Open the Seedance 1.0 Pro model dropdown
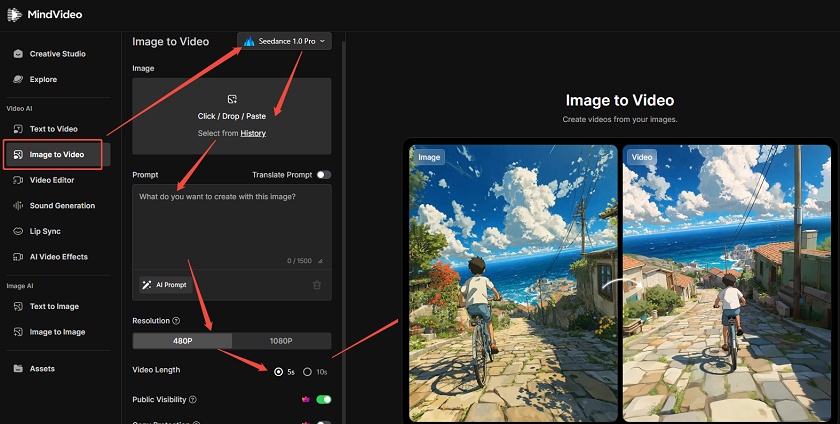 tap(284, 41)
